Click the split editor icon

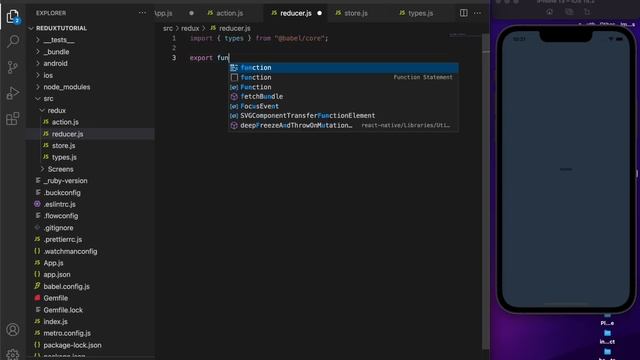tap(464, 13)
